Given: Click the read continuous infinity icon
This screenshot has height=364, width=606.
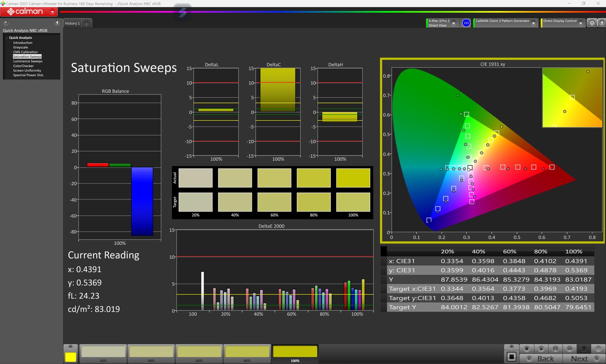Looking at the screenshot, I should (x=569, y=349).
